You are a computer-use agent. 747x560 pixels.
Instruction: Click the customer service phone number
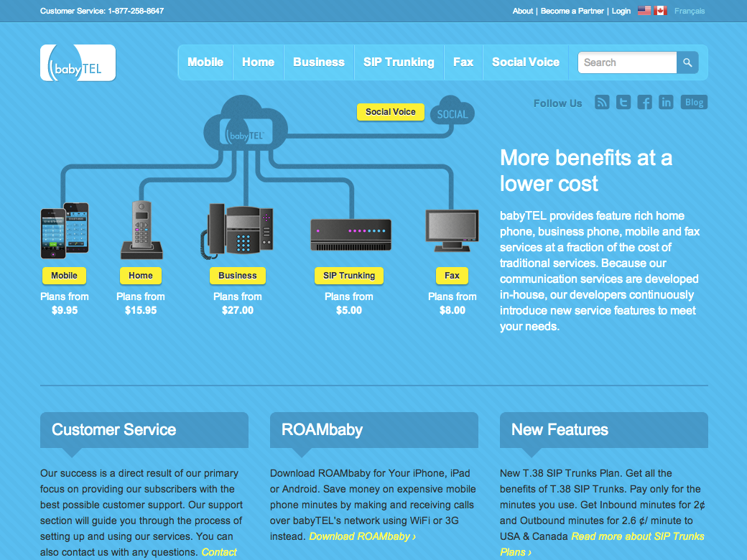[x=136, y=11]
